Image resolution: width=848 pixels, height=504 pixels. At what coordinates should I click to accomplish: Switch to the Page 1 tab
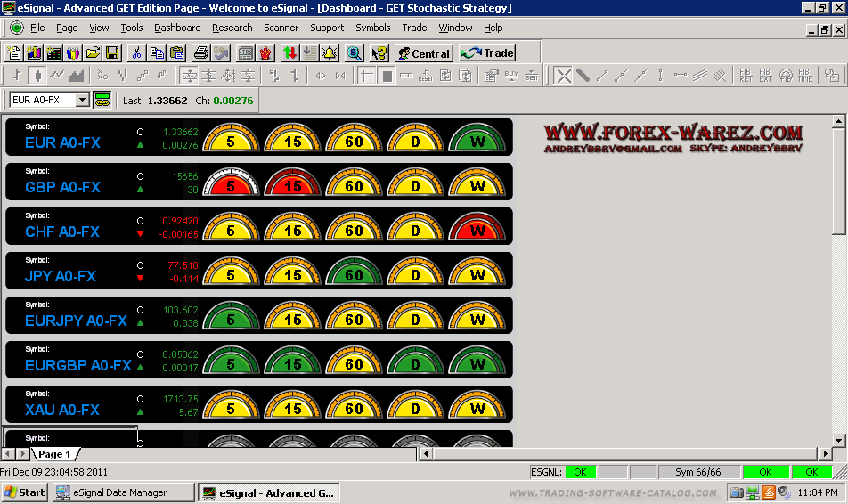(x=54, y=454)
